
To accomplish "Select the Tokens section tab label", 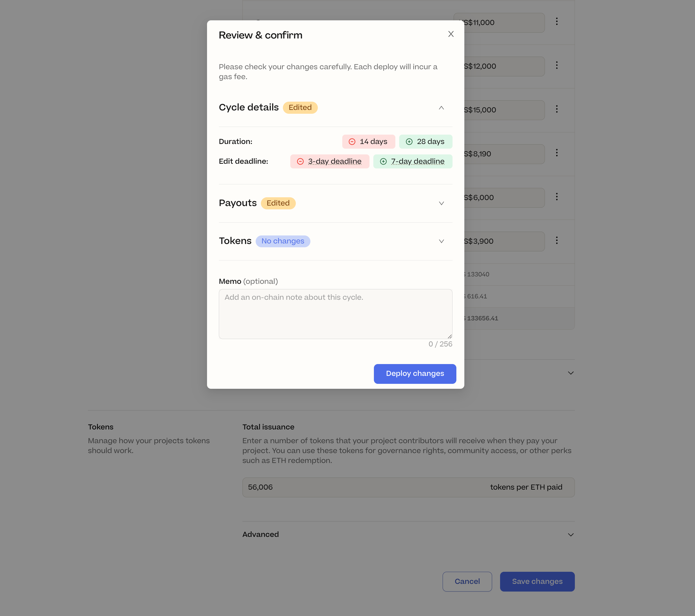I will (x=235, y=241).
